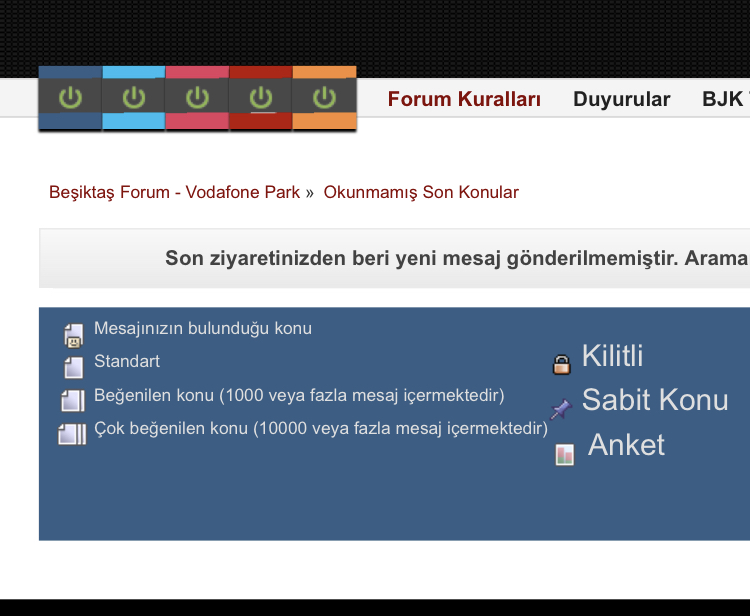
Task: Open the Forum Kuralları menu item
Action: click(x=464, y=99)
